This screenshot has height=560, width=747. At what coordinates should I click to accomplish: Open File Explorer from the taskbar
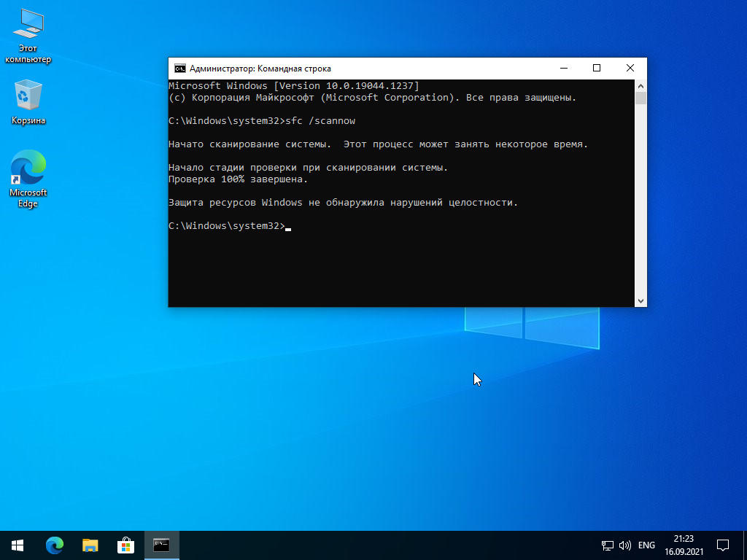click(x=90, y=545)
